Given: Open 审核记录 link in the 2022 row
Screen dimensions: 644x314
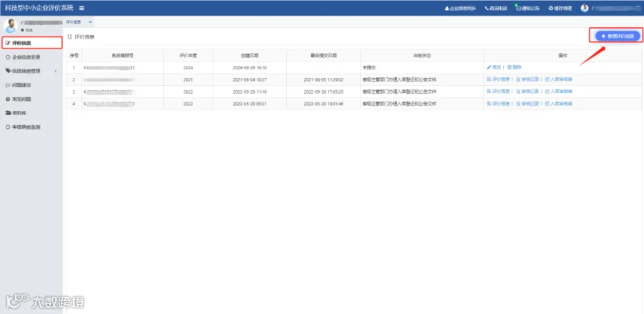Looking at the screenshot, I should click(x=527, y=92).
